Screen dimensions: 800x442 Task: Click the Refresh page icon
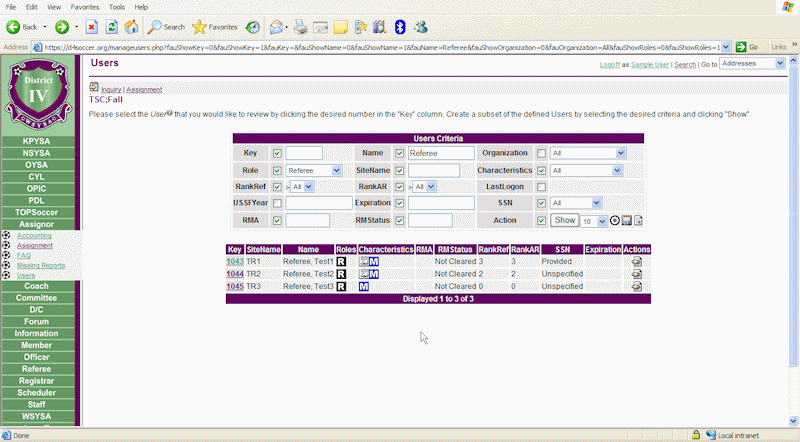(x=111, y=27)
